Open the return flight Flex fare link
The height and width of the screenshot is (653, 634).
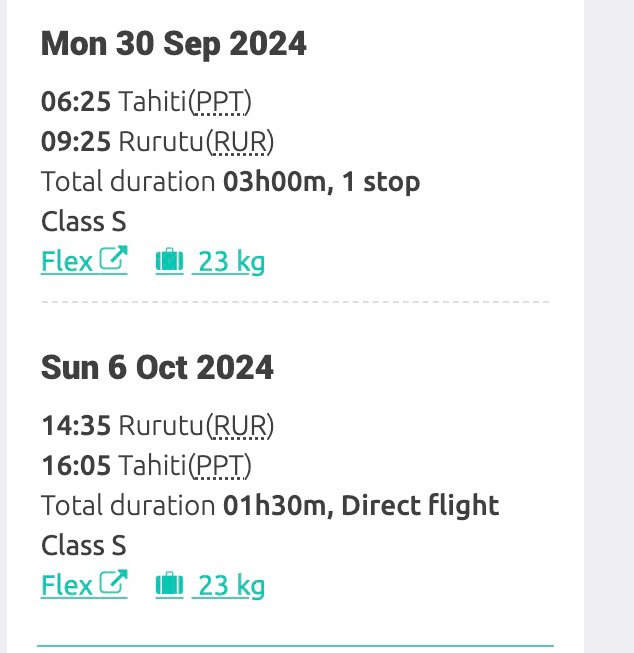pyautogui.click(x=84, y=584)
